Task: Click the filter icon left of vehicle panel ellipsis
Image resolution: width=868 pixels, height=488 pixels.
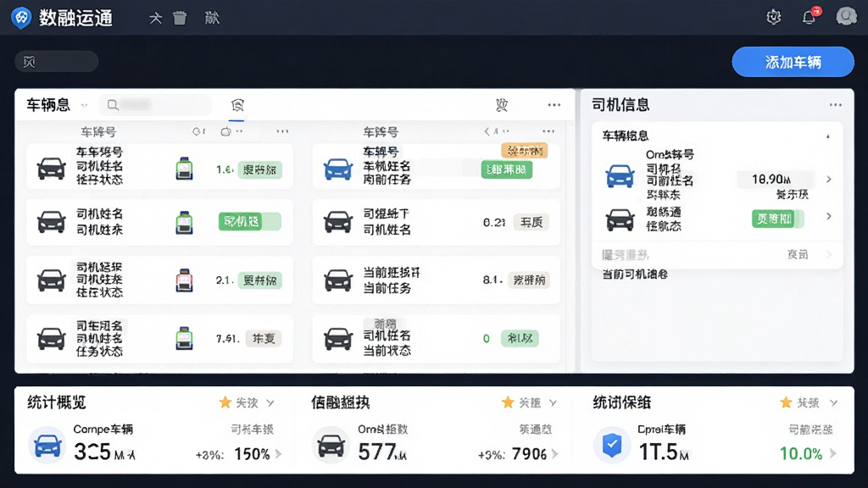Action: point(502,104)
